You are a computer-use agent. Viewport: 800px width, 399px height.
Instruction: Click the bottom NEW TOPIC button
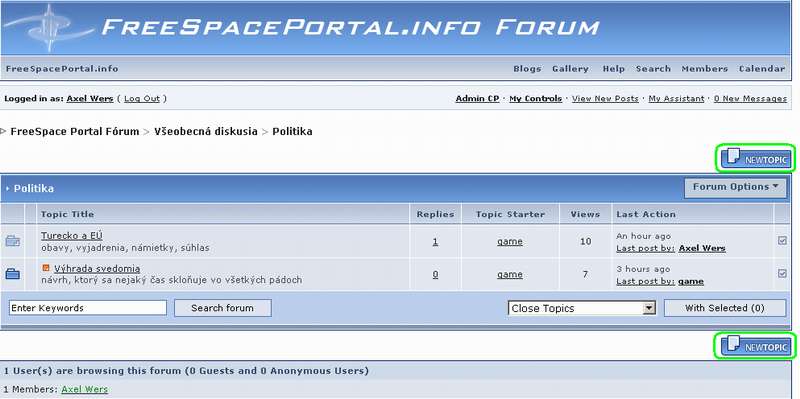[756, 345]
